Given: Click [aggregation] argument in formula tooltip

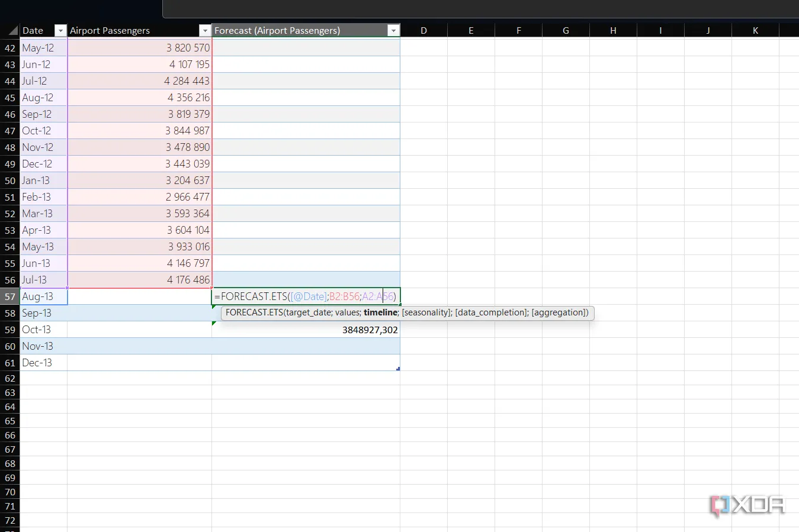Looking at the screenshot, I should coord(559,312).
